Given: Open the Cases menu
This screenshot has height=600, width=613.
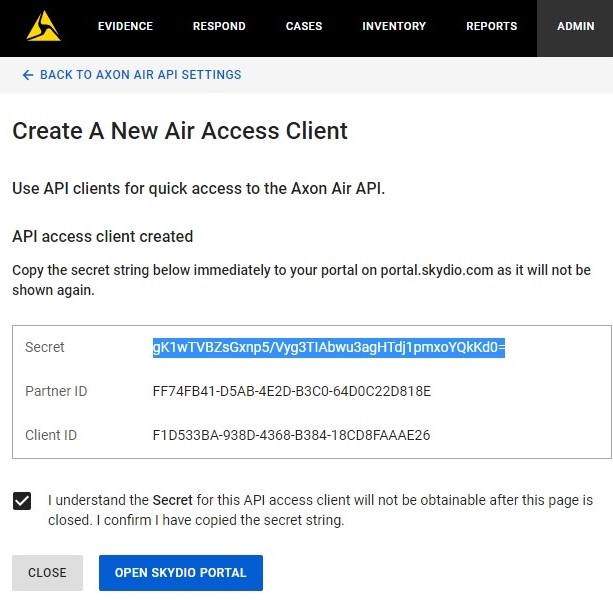Looking at the screenshot, I should coord(304,27).
